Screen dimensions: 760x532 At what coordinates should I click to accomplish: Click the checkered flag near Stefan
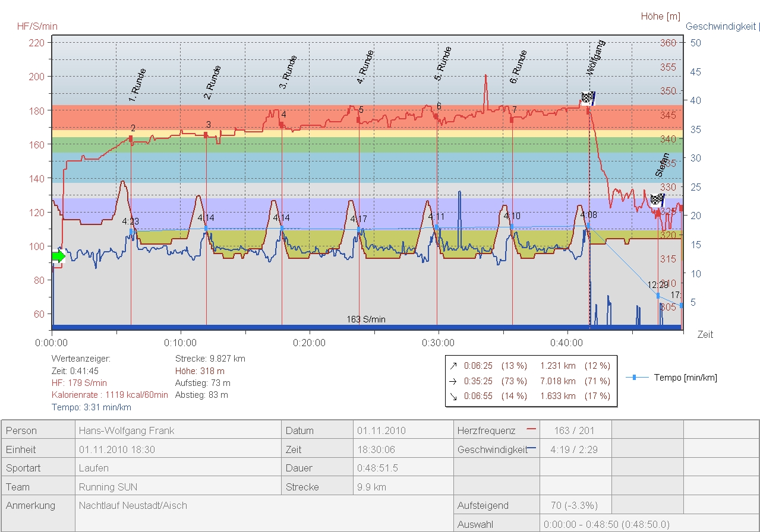coord(657,199)
